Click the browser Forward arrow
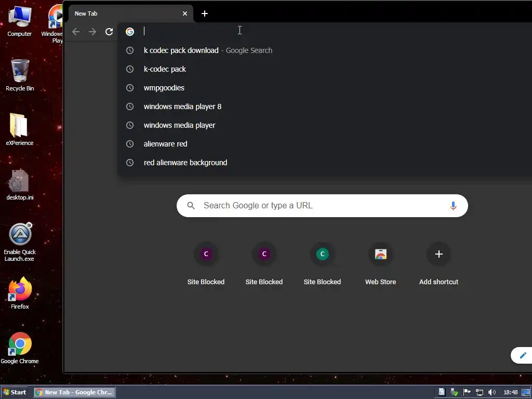532x399 pixels. point(92,32)
